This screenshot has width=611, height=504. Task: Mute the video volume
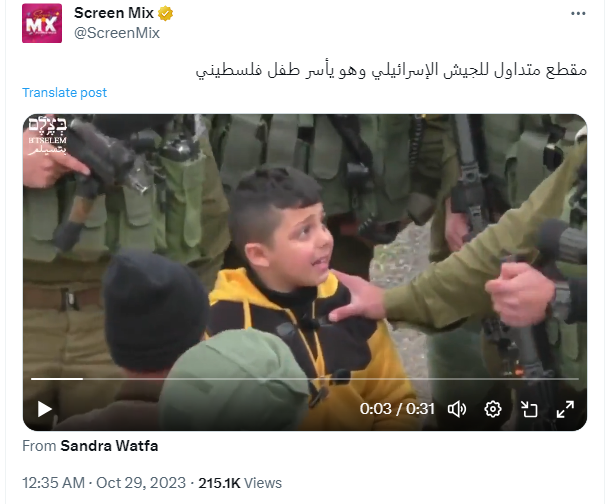tap(457, 409)
